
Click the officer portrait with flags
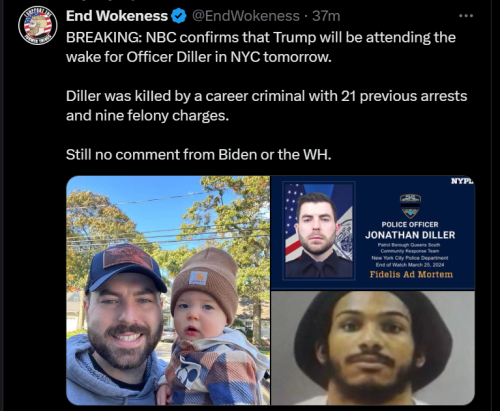[x=319, y=230]
